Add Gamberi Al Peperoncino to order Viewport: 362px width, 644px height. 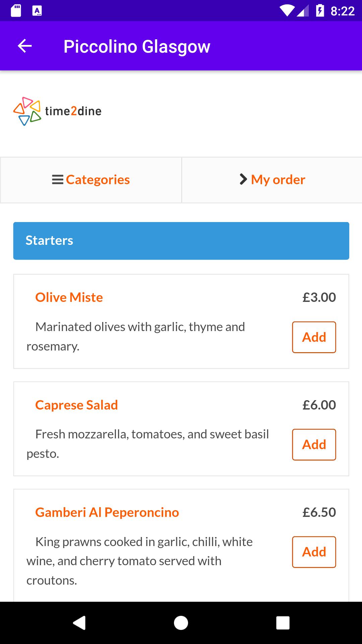314,552
